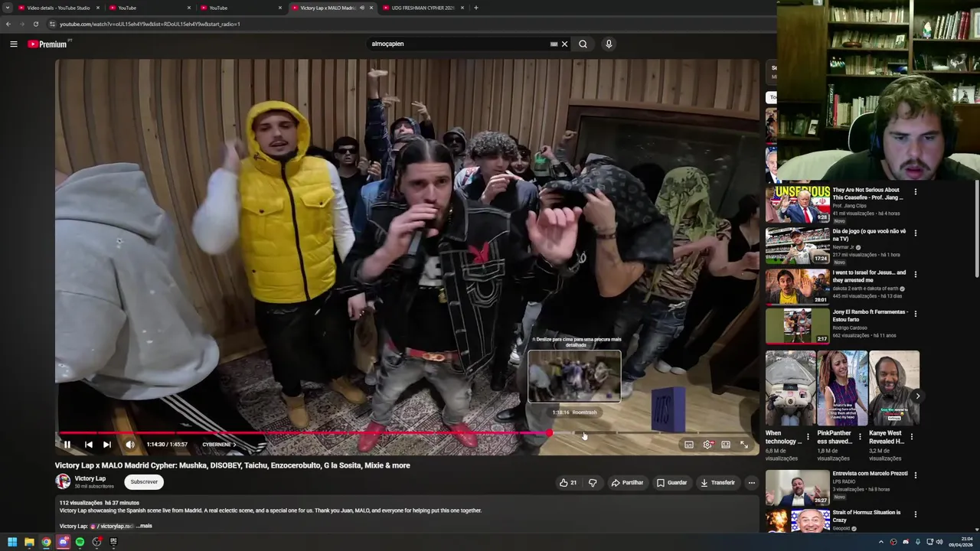980x551 pixels.
Task: Seek using red progress bar handle
Action: 549,433
